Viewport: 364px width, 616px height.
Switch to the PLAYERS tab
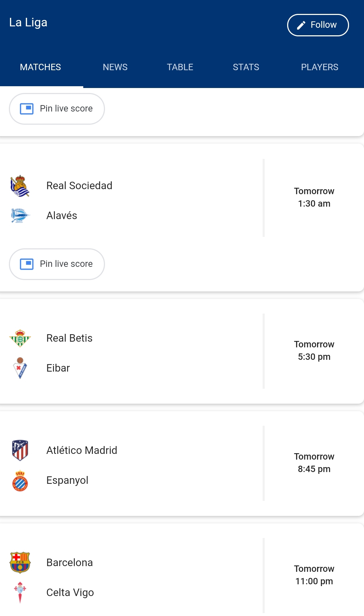[x=320, y=67]
